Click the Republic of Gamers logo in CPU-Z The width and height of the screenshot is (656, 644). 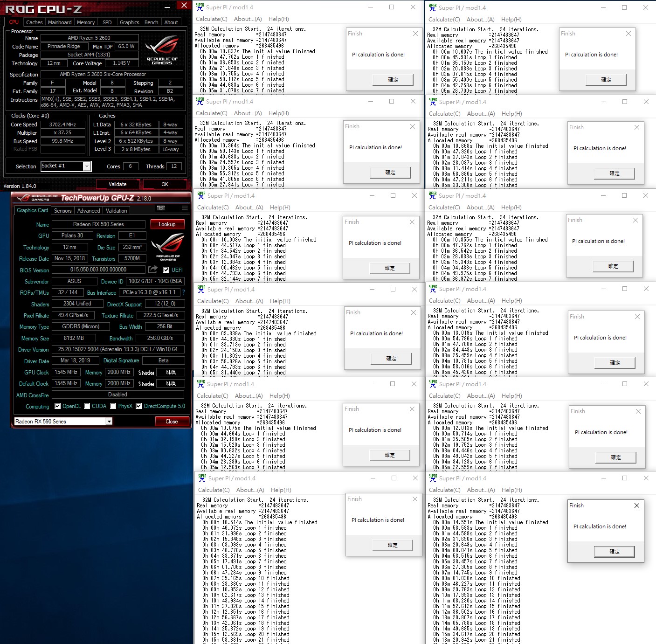[162, 50]
